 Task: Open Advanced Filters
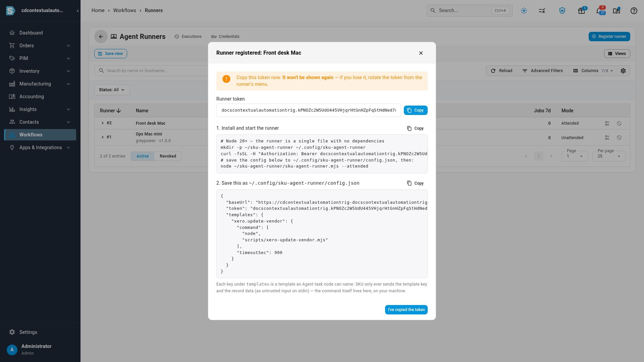click(542, 71)
